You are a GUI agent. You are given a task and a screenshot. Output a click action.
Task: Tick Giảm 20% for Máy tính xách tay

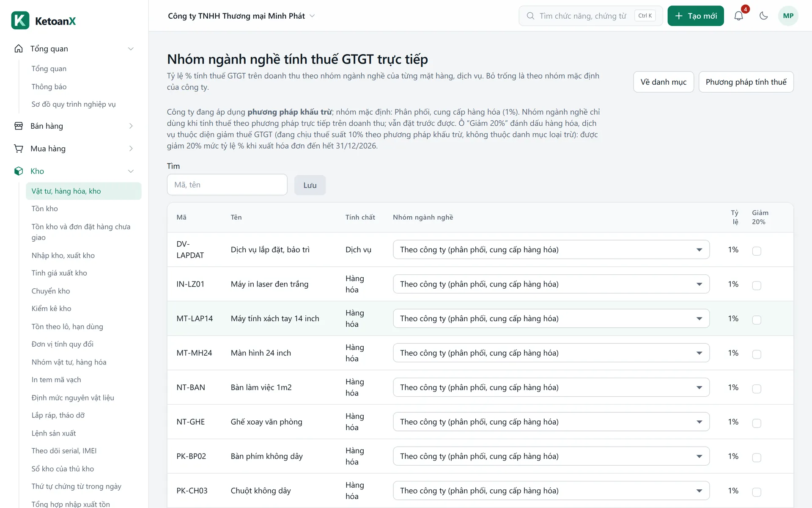tap(757, 320)
